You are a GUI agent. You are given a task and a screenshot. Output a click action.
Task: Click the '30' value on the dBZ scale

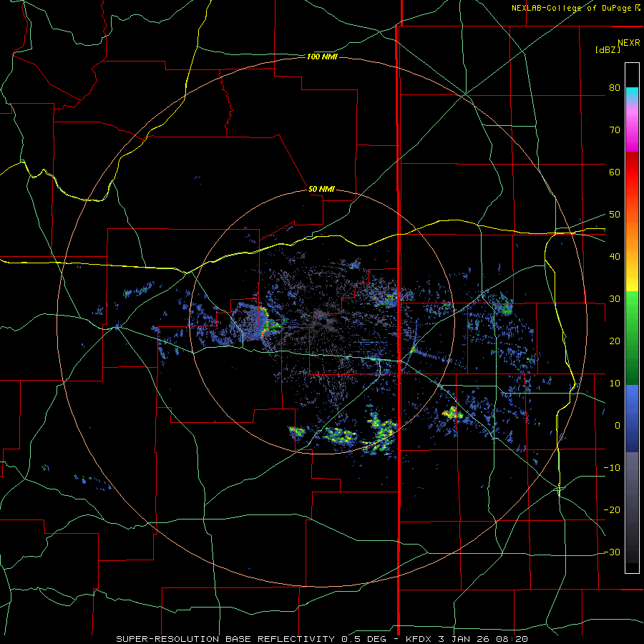615,298
